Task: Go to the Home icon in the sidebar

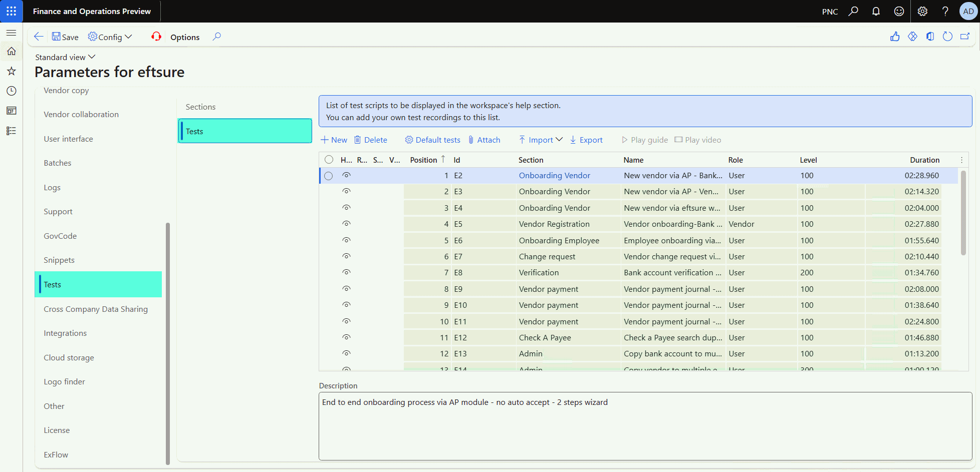Action: point(11,51)
